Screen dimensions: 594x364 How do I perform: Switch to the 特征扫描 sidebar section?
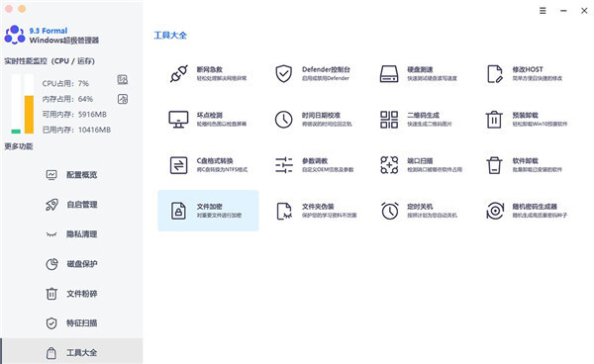[72, 323]
